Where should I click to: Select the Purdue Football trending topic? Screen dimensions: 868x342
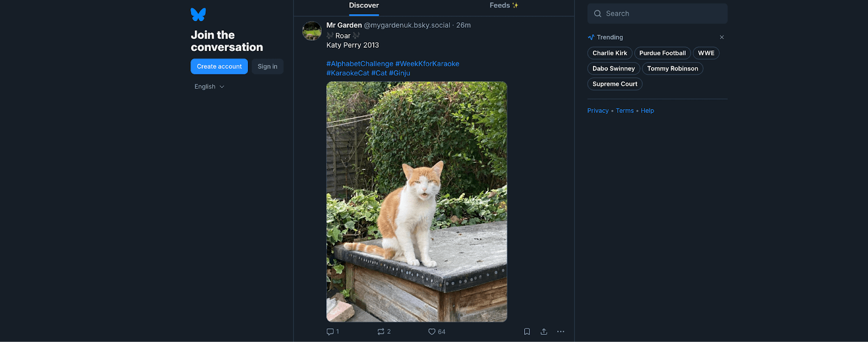pyautogui.click(x=662, y=53)
